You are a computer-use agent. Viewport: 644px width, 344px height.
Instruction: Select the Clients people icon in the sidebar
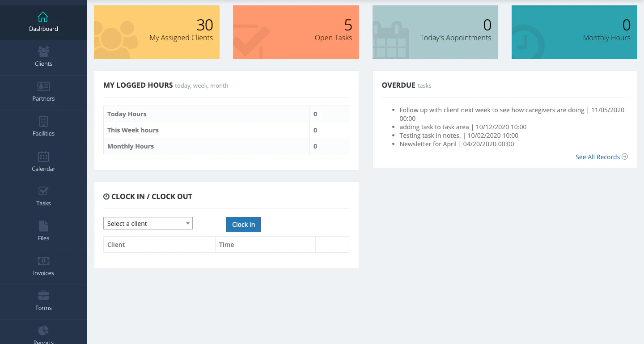click(43, 51)
